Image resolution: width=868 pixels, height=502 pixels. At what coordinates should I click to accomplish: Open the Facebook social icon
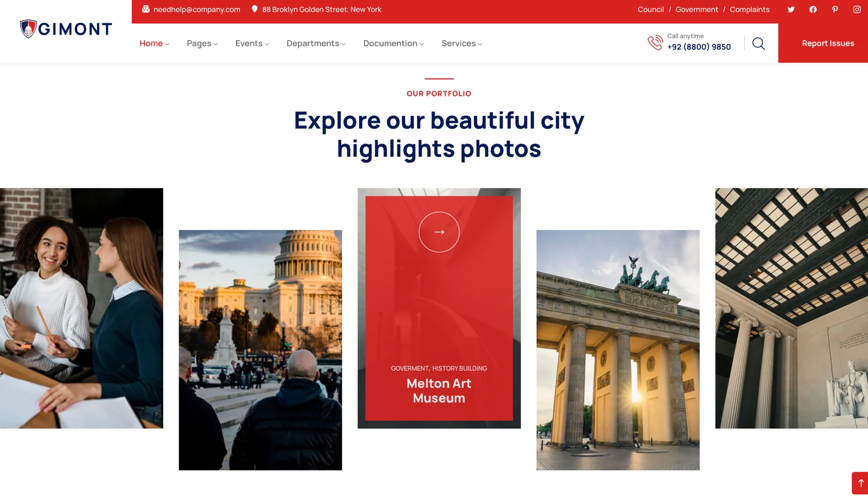(813, 9)
